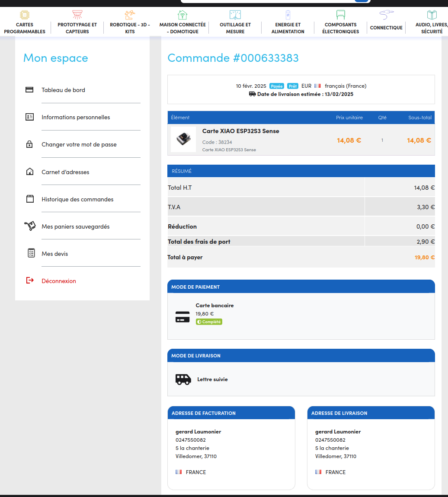Click the Carte XIAO ESP32S3 Sense product title
Image resolution: width=448 pixels, height=497 pixels.
pos(240,131)
